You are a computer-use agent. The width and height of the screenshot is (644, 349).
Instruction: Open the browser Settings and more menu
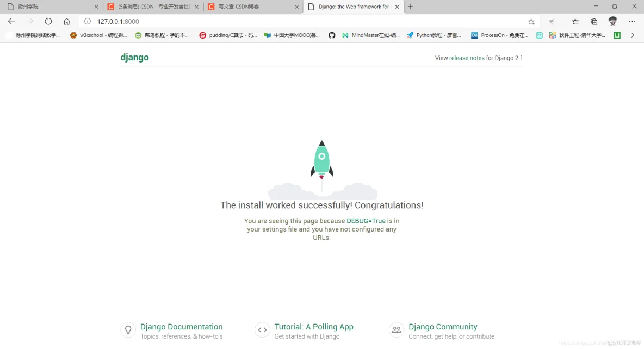632,21
